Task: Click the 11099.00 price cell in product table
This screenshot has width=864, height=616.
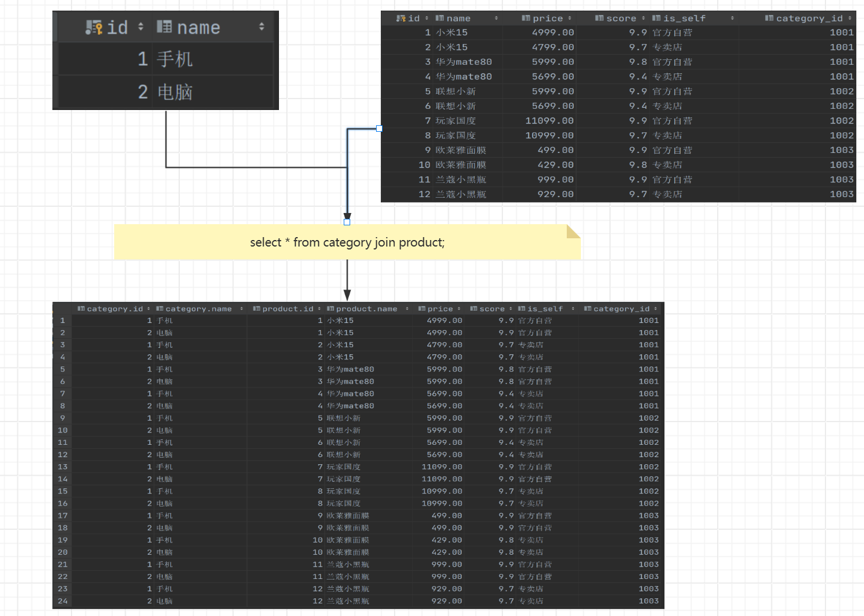Action: point(540,121)
